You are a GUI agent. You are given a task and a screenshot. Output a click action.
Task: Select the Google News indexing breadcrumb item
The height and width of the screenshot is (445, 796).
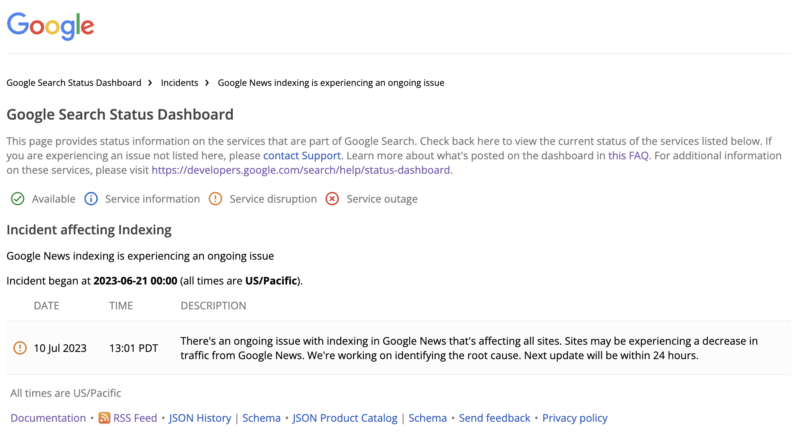(331, 83)
